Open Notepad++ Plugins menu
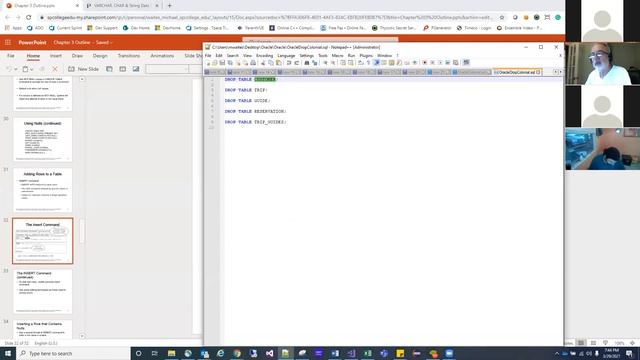Viewport: 640px width, 360px height. click(366, 56)
